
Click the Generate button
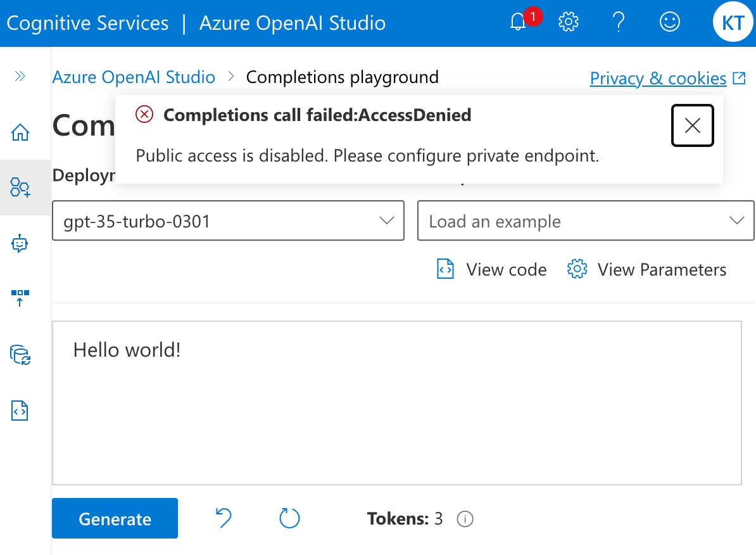click(x=115, y=518)
